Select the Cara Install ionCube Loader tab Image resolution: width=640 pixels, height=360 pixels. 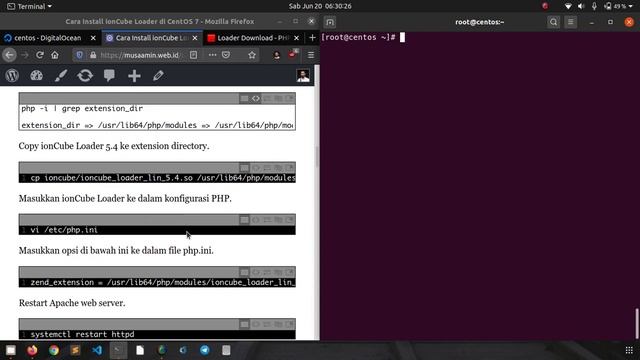point(152,38)
